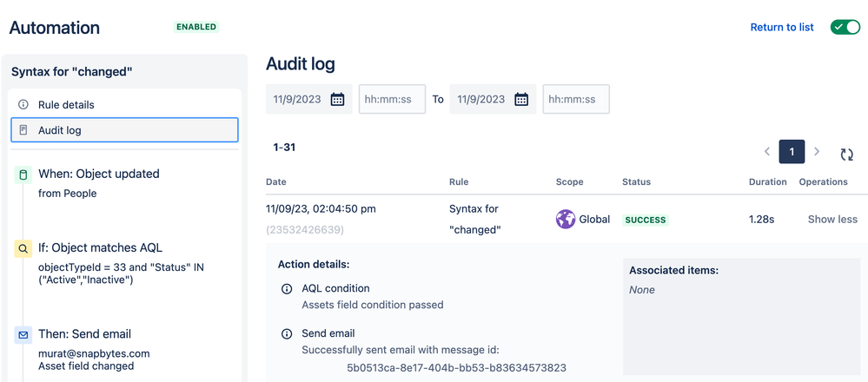Screen dimensions: 868x382
Task: Click the Associated items None value
Action: click(x=642, y=290)
